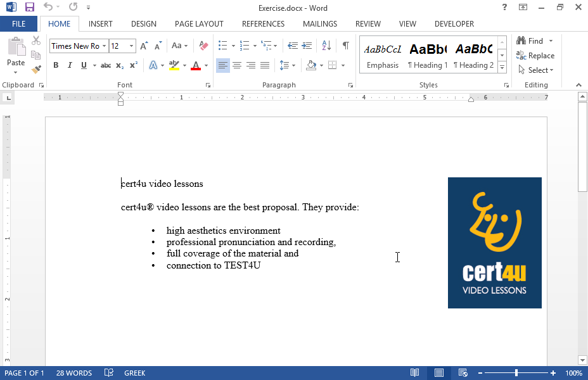Sort the selected text A to Z
The width and height of the screenshot is (588, 380).
click(326, 46)
